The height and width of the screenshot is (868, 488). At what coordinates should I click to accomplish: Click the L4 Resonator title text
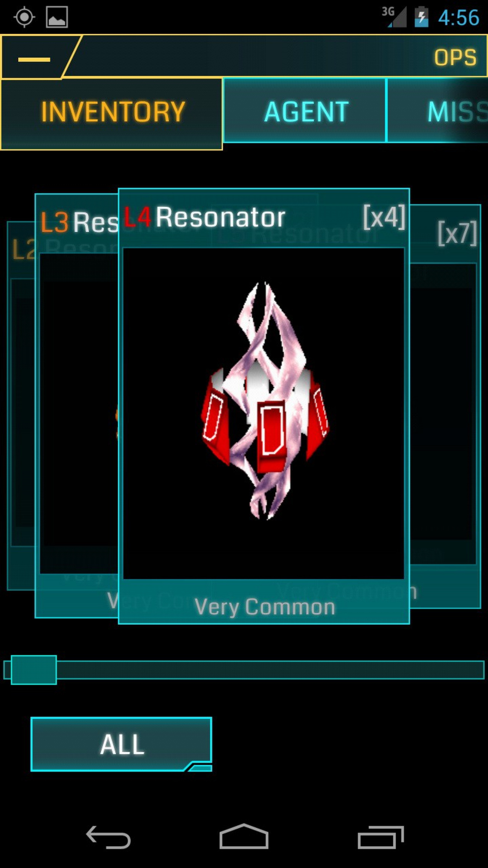205,217
